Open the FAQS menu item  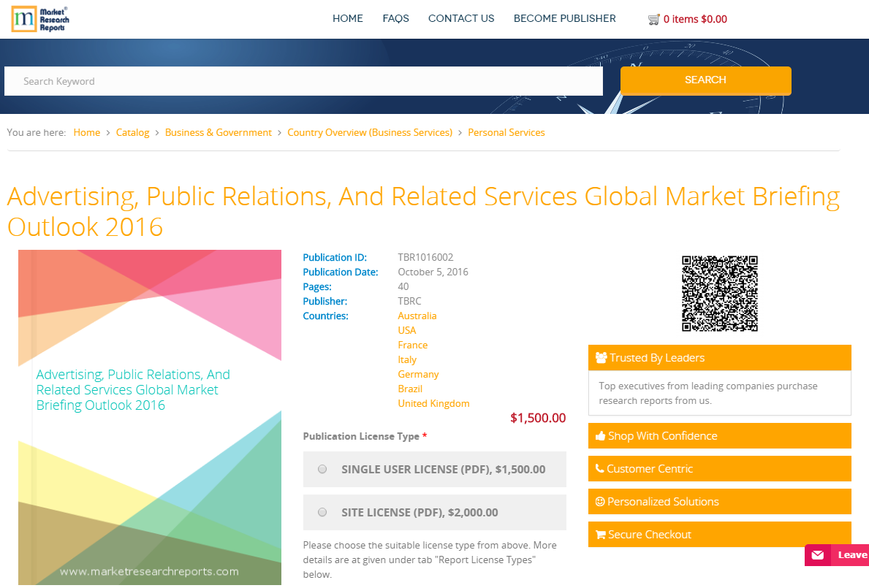395,18
